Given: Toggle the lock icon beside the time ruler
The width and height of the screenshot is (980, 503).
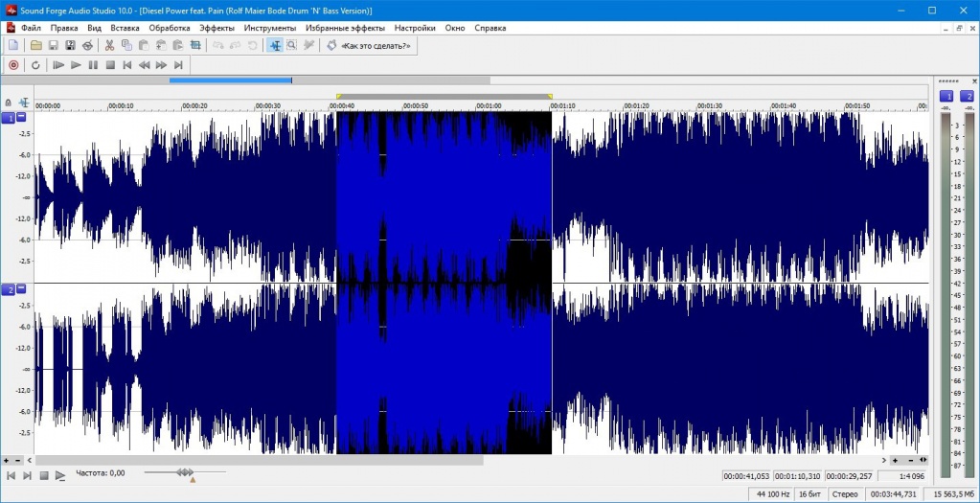Looking at the screenshot, I should [x=8, y=103].
